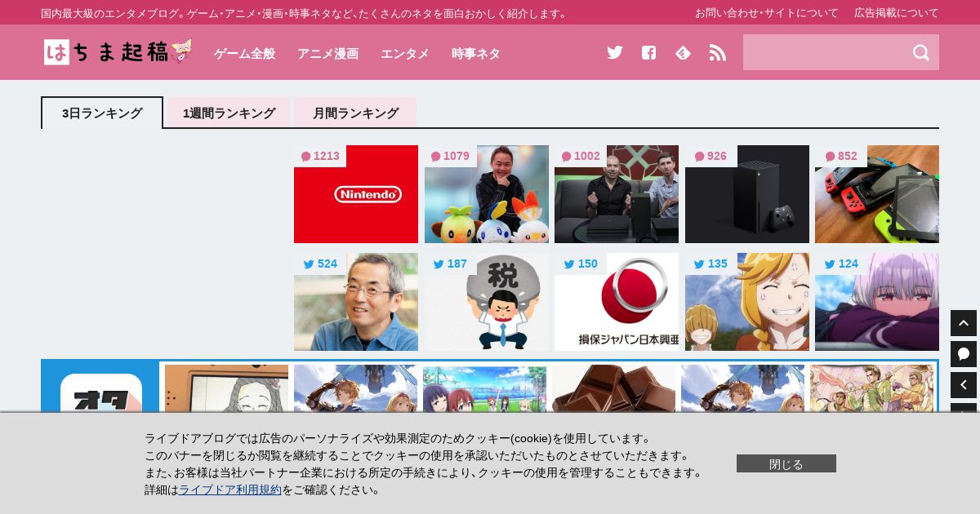Image resolution: width=980 pixels, height=514 pixels.
Task: Click the header tagline 国内最大級のエンタメブログ
Action: coord(305,13)
